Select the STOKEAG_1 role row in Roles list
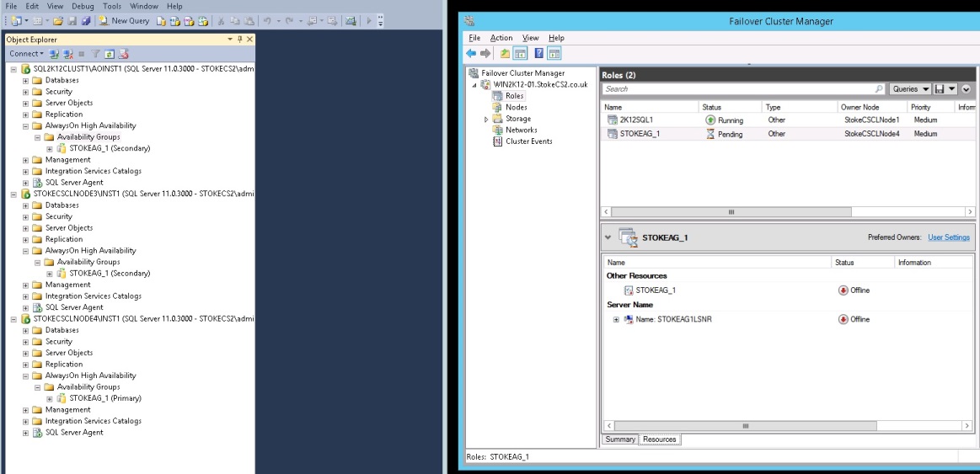 788,134
